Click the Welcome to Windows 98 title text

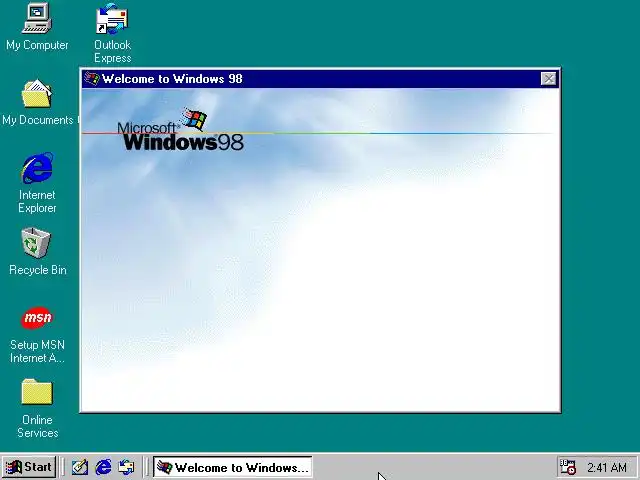click(x=172, y=79)
